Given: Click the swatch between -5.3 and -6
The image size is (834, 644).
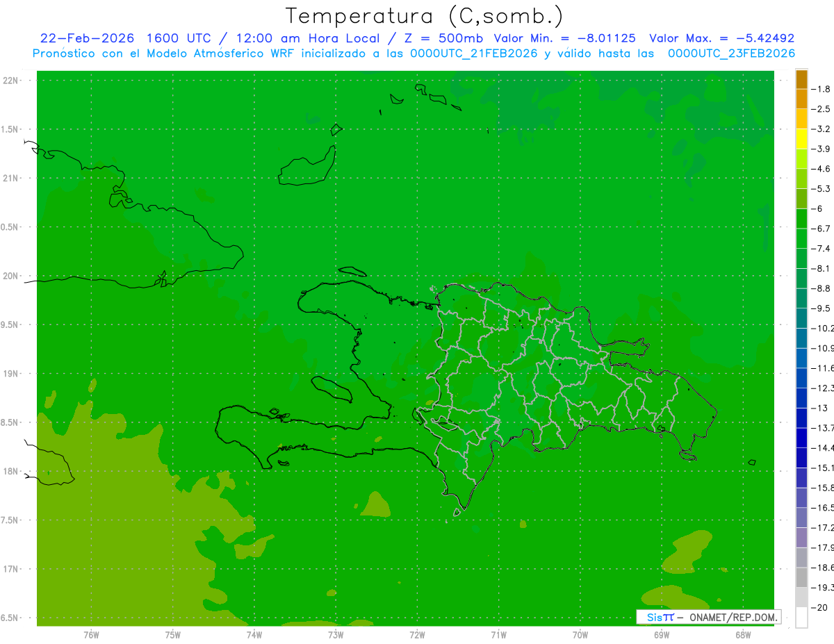Looking at the screenshot, I should [x=801, y=199].
